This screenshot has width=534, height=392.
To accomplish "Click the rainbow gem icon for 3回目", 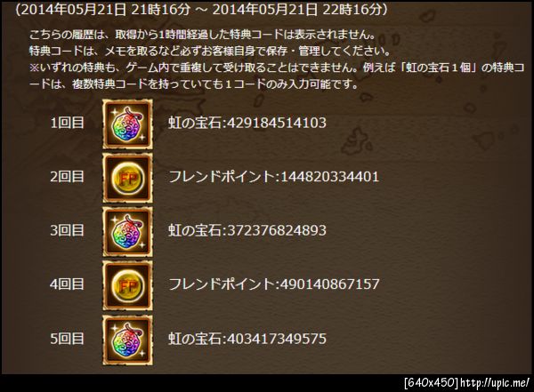I will click(x=127, y=232).
